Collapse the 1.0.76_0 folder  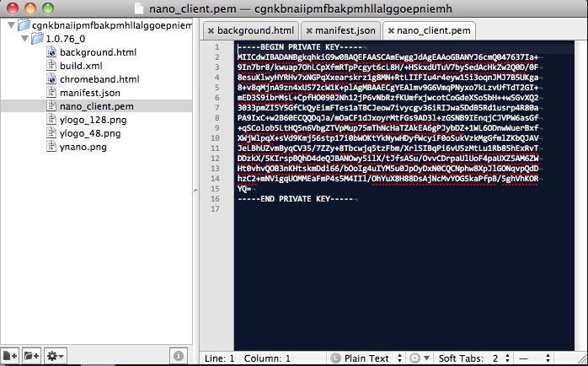click(x=23, y=39)
